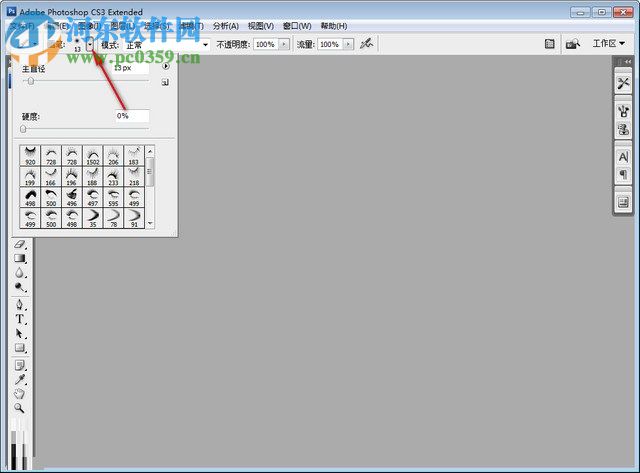Image resolution: width=640 pixels, height=473 pixels.
Task: Choose the 91 brush preset
Action: [x=134, y=218]
